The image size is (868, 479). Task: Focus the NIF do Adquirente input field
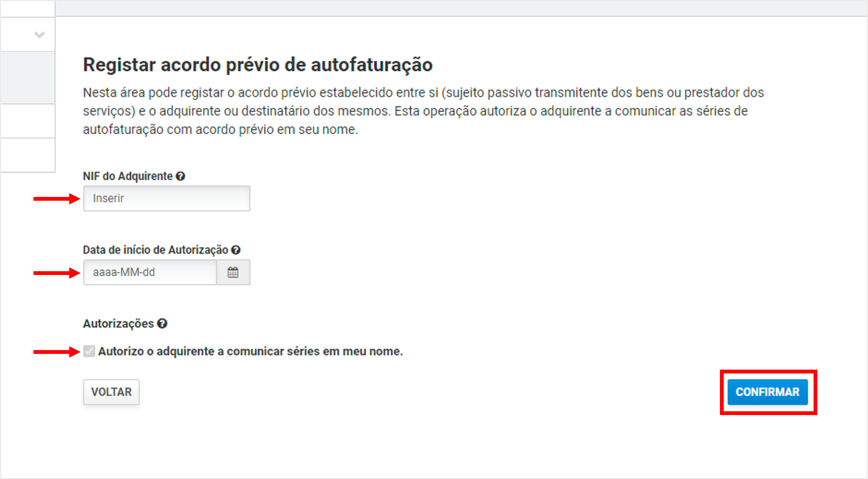[167, 198]
